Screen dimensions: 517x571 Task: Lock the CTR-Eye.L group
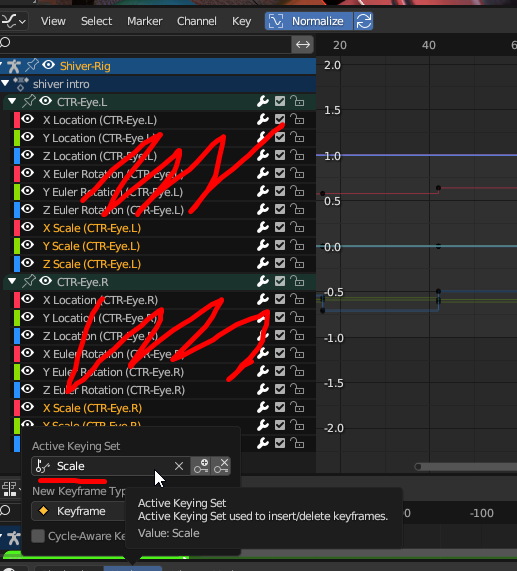coord(297,101)
